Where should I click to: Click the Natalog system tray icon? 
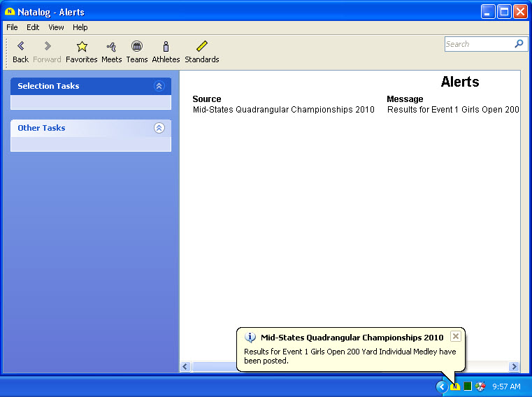[x=455, y=387]
